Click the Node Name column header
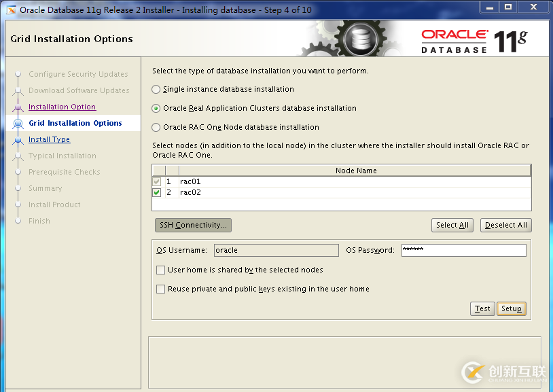Image resolution: width=553 pixels, height=392 pixels. (x=355, y=171)
